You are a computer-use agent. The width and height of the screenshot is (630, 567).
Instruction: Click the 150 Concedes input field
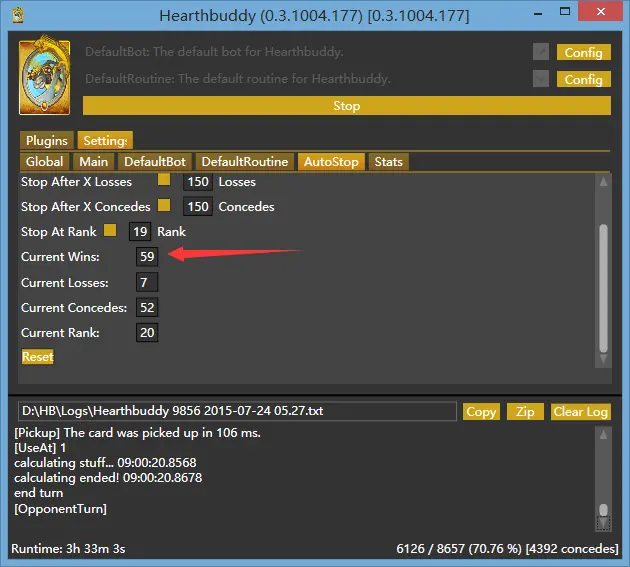point(198,207)
